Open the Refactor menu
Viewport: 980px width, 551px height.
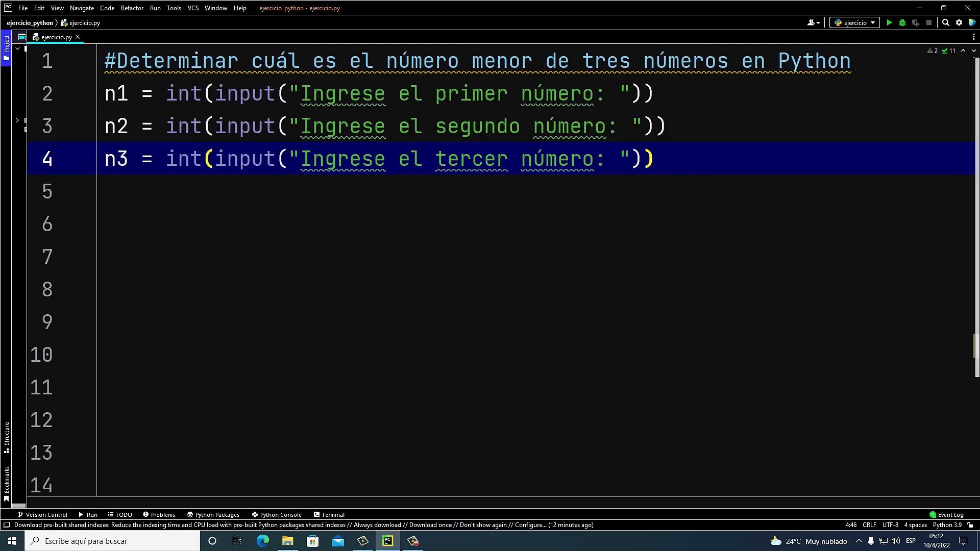132,8
